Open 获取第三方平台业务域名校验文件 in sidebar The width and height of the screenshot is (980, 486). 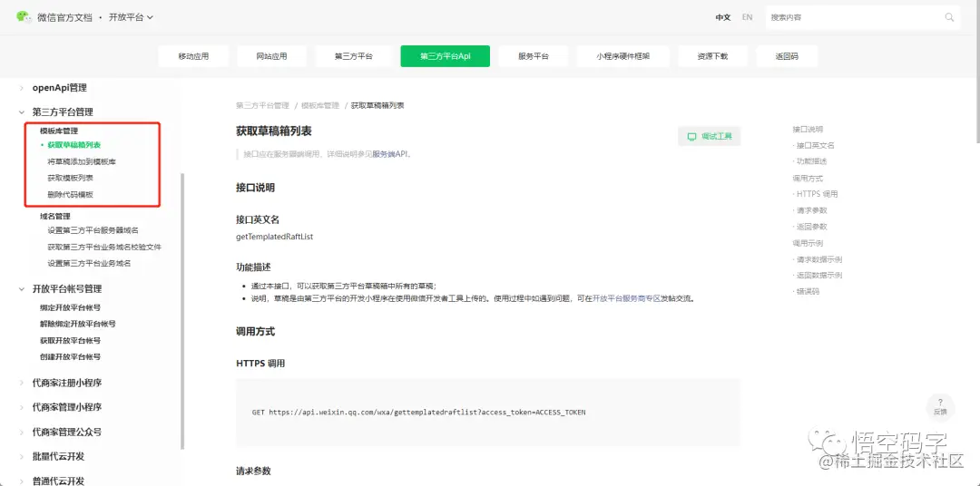(x=104, y=247)
